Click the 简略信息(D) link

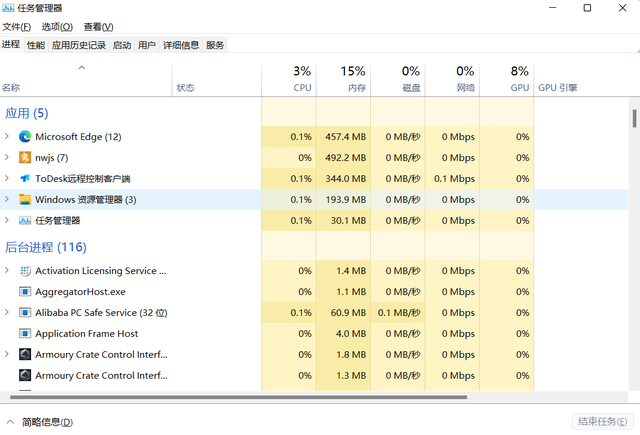coord(47,422)
